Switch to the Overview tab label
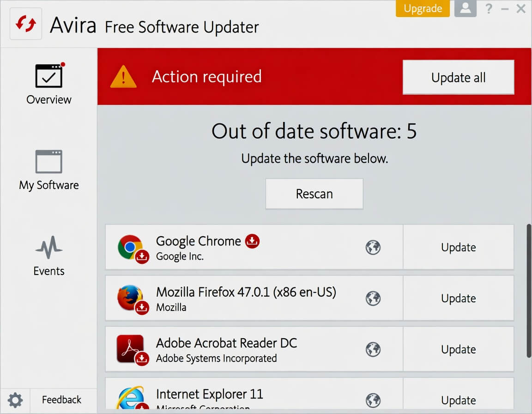The width and height of the screenshot is (532, 414). click(x=49, y=99)
